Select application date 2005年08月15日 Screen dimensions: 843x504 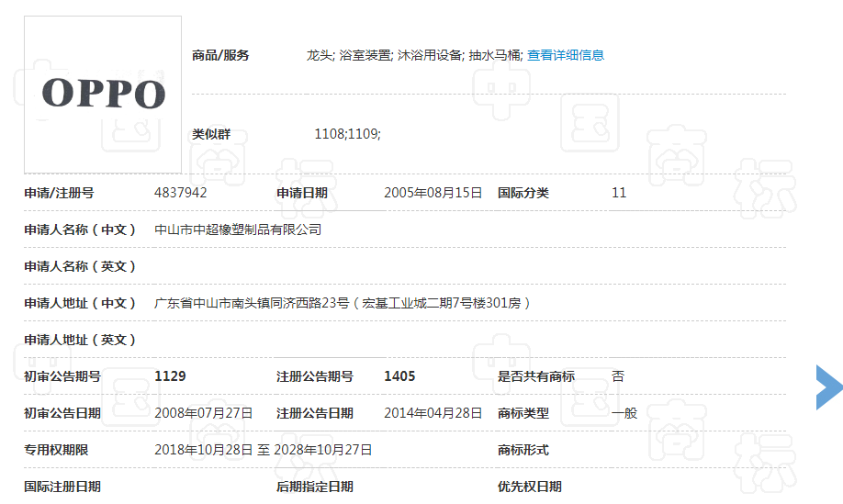pos(433,193)
